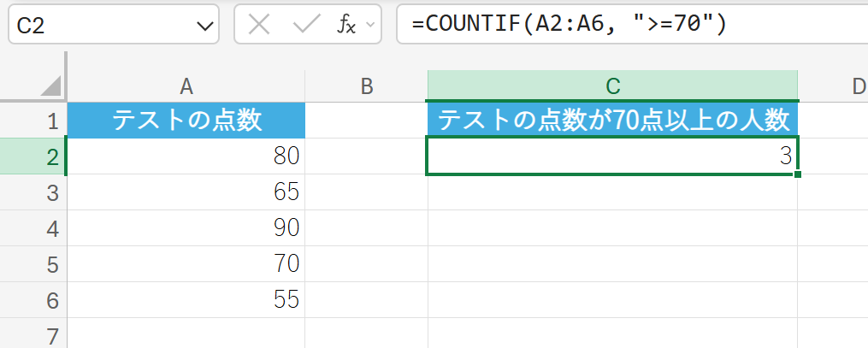Open the Insert Function fx icon
868x348 pixels.
(x=345, y=26)
